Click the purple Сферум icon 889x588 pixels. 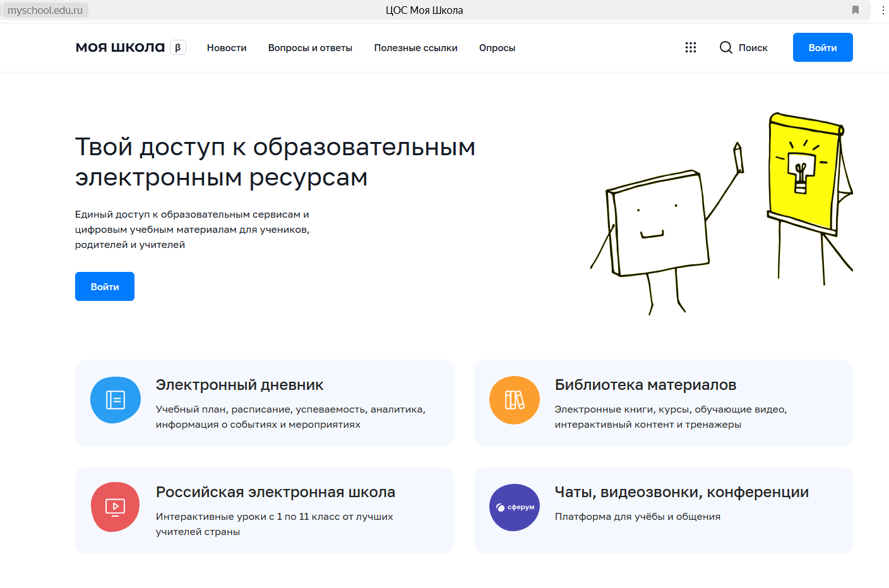click(x=515, y=507)
